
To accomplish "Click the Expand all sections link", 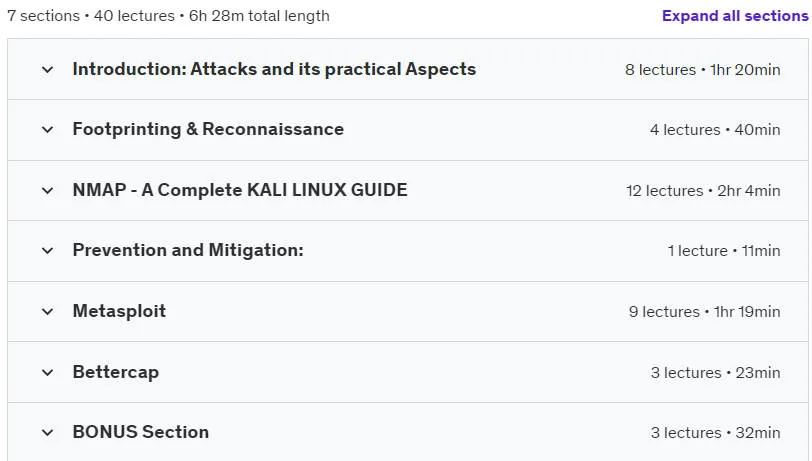I will 735,16.
